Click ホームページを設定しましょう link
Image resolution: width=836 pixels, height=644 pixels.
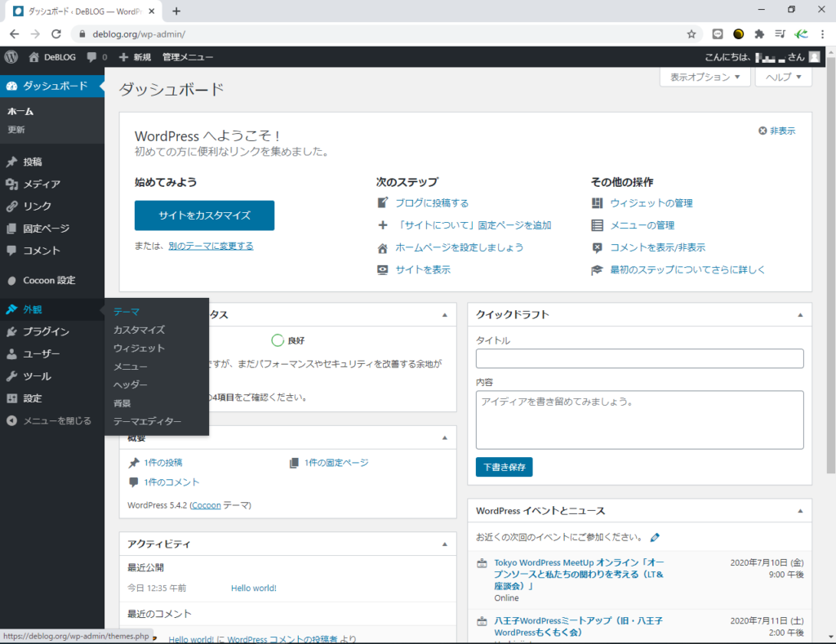459,247
